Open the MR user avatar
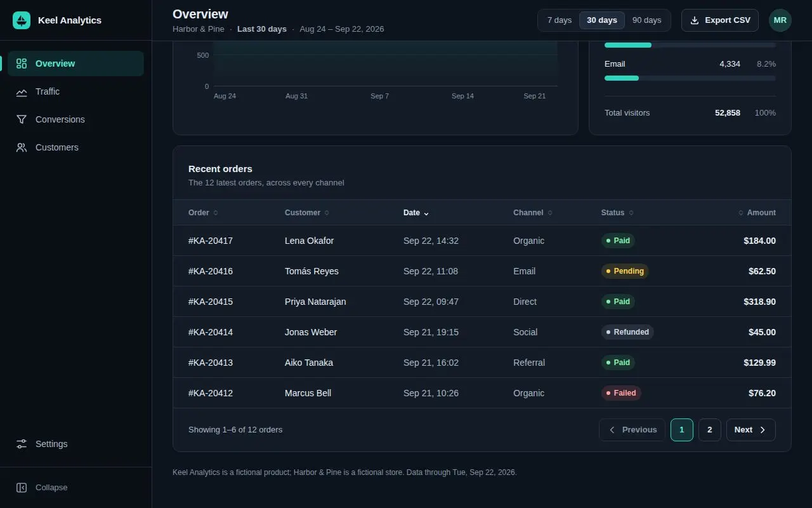 tap(780, 20)
